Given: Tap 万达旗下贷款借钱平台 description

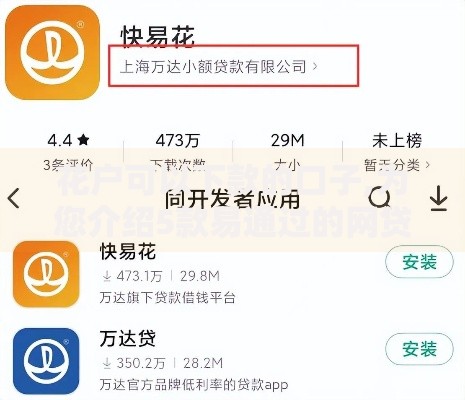Looking at the screenshot, I should pos(168,298).
